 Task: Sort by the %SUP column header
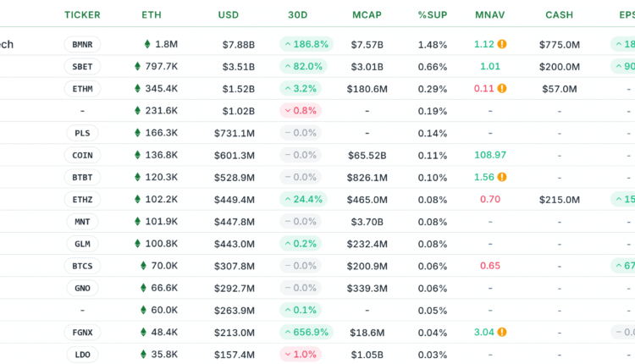pos(433,14)
